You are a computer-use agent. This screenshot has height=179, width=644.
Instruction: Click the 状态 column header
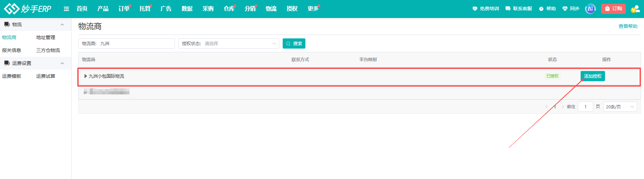coord(552,59)
